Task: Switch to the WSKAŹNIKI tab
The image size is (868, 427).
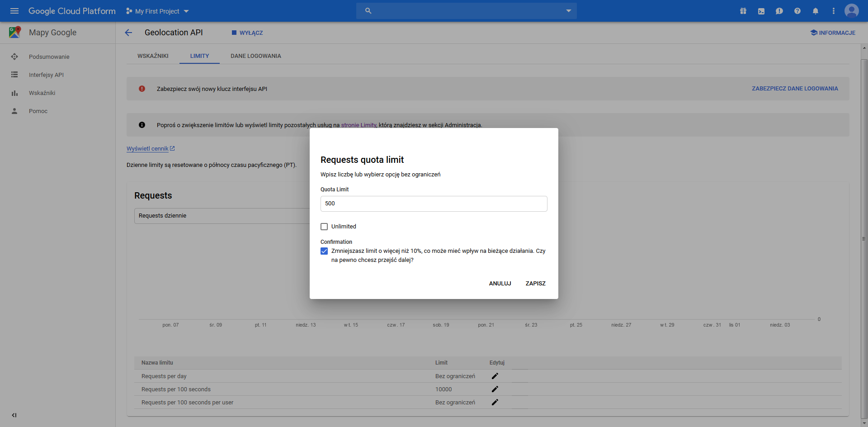Action: 153,56
